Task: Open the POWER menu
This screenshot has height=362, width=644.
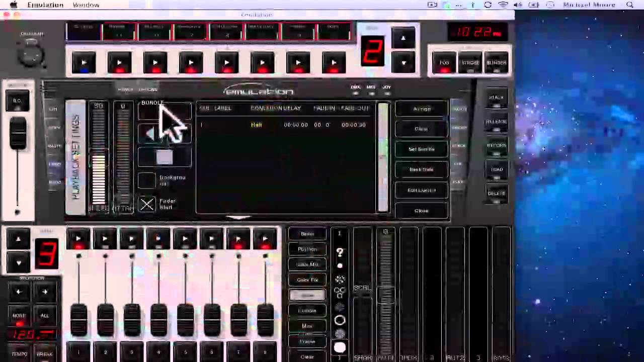Action: click(125, 89)
